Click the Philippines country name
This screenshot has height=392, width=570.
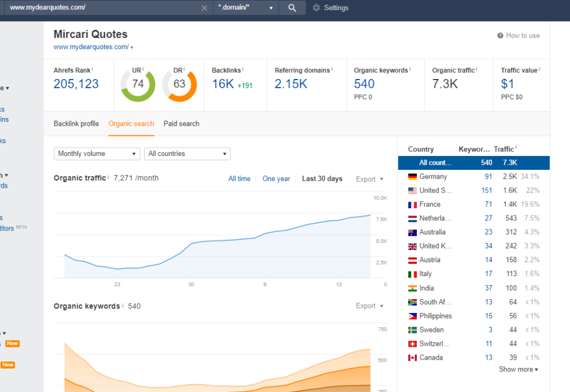coord(435,316)
